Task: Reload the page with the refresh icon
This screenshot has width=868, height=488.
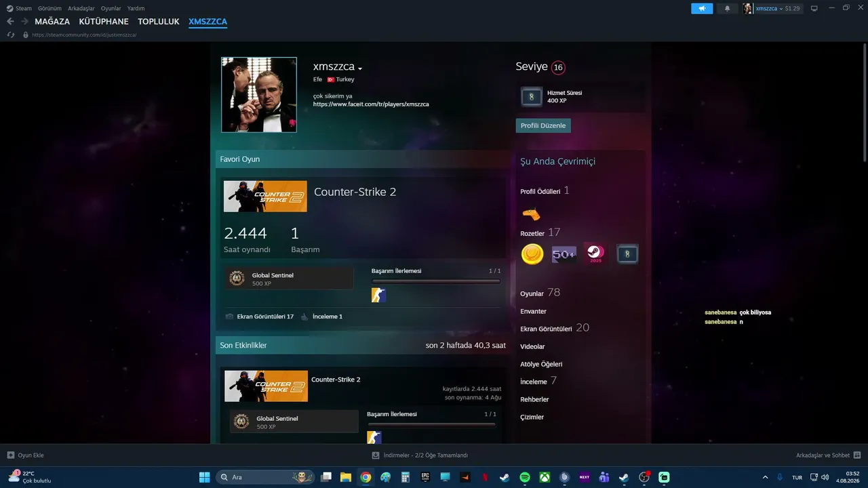Action: pyautogui.click(x=10, y=35)
